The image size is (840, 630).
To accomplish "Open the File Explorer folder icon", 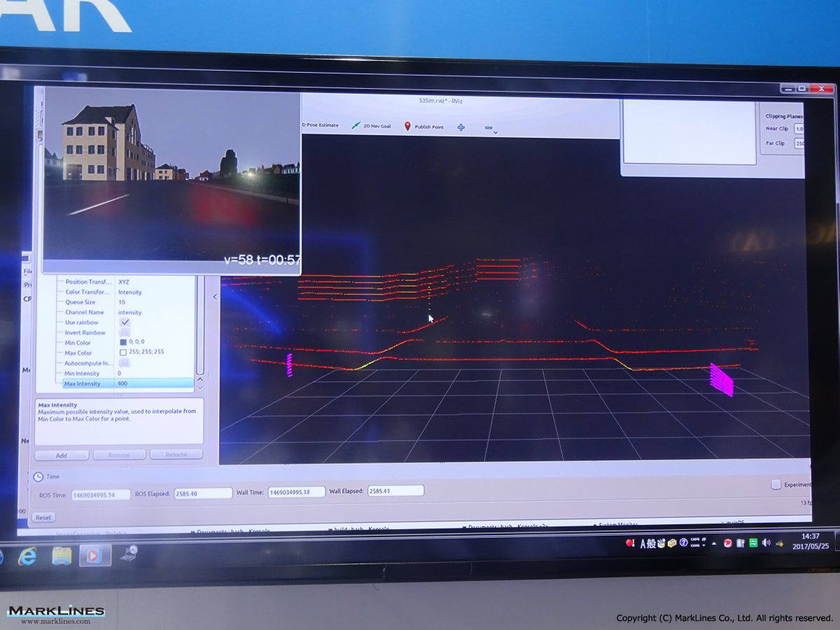I will coord(62,556).
